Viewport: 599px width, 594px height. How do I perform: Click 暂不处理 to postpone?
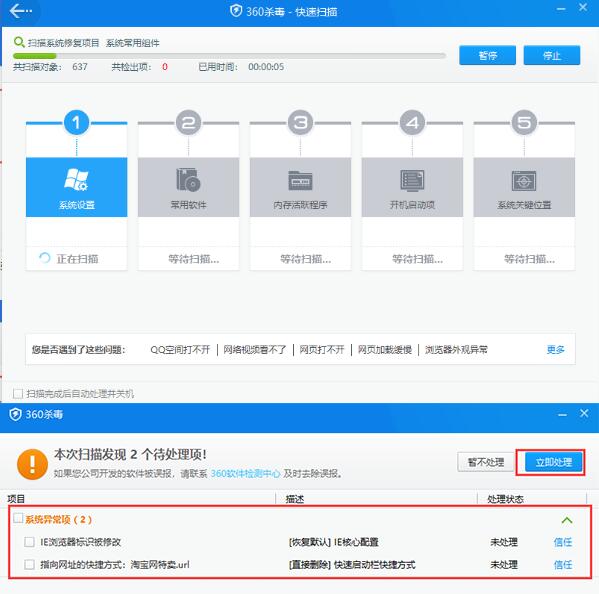(x=486, y=462)
